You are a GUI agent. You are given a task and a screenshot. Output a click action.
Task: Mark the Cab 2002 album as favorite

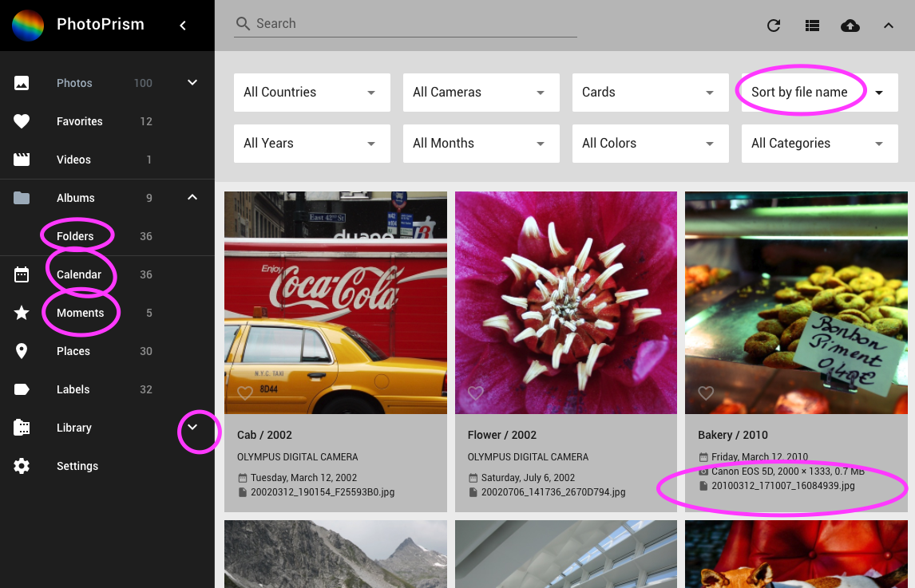[245, 393]
